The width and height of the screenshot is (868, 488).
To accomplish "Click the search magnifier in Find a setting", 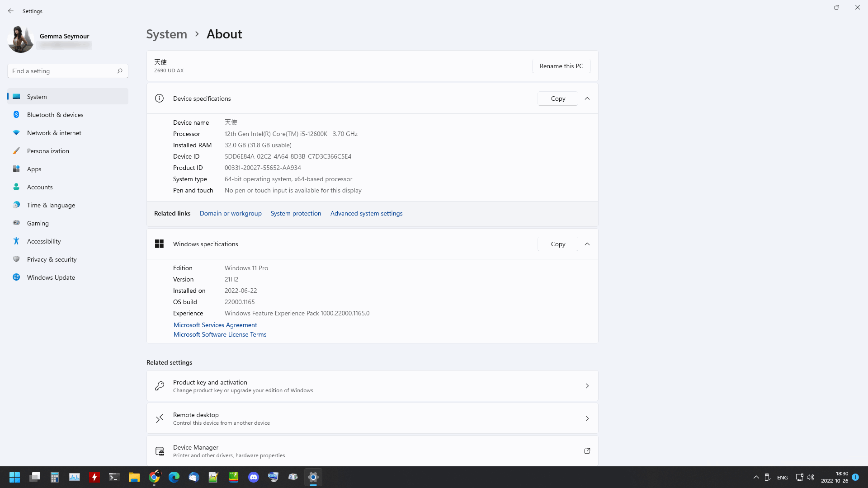I will click(x=120, y=71).
